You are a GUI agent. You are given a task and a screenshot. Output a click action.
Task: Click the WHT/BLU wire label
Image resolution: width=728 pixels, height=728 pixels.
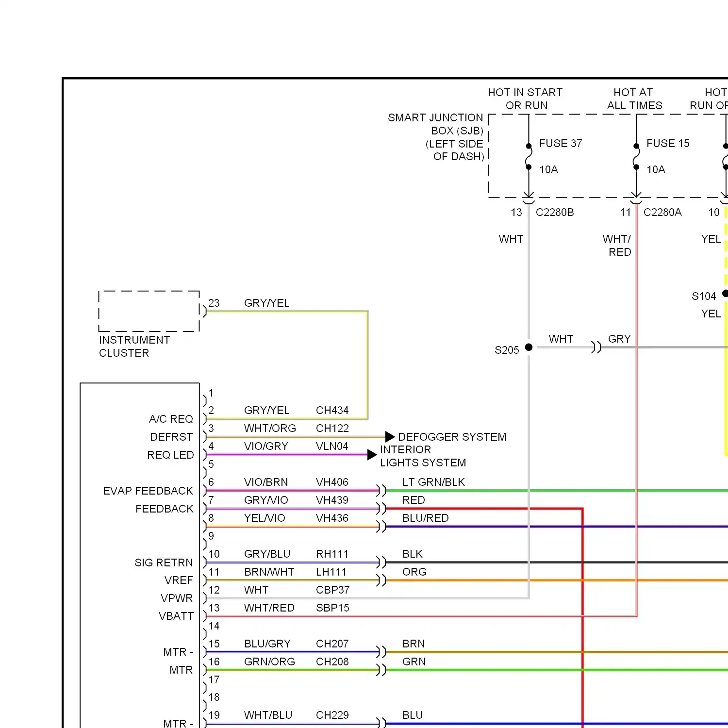click(268, 715)
